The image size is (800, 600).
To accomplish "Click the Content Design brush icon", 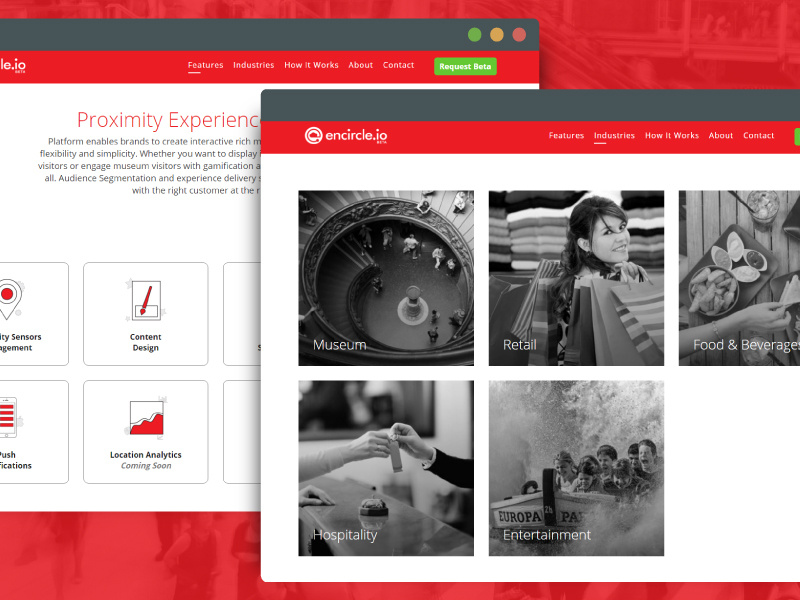I will (146, 301).
